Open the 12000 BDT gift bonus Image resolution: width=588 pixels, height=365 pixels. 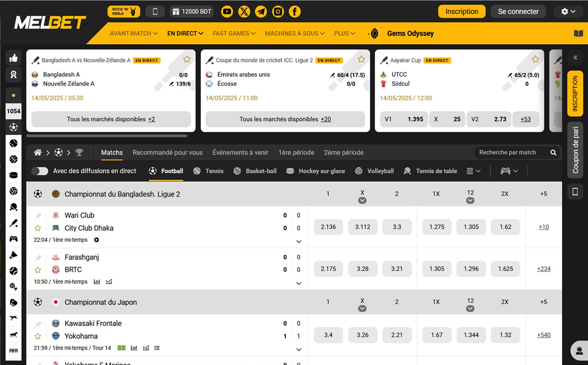click(x=192, y=12)
